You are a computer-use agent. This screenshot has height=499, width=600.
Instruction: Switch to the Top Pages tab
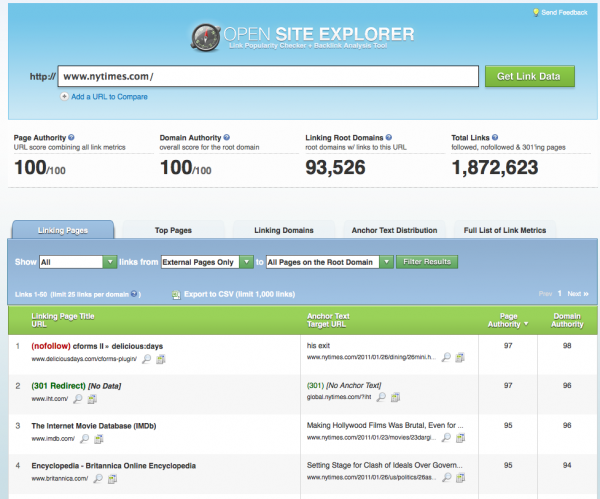coord(172,230)
